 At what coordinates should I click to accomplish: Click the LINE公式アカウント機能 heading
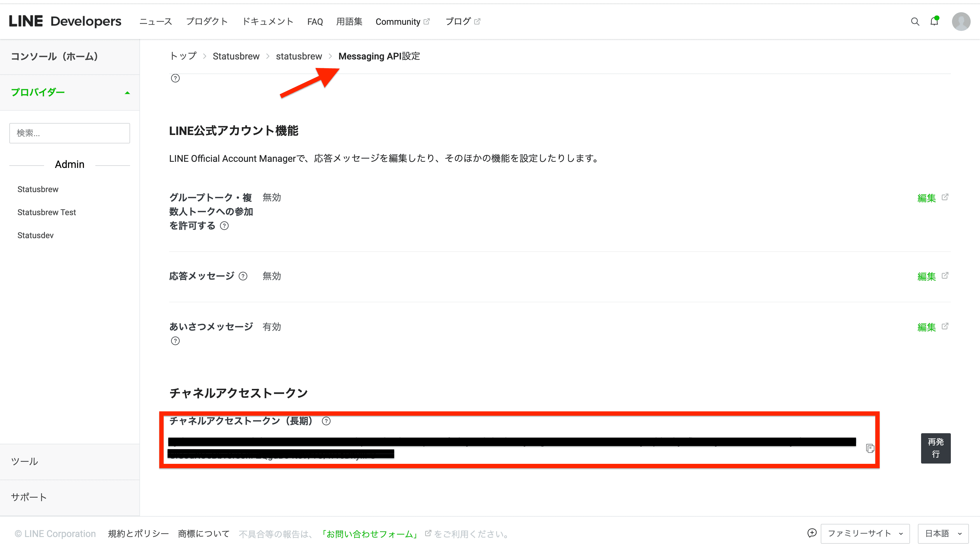point(234,131)
